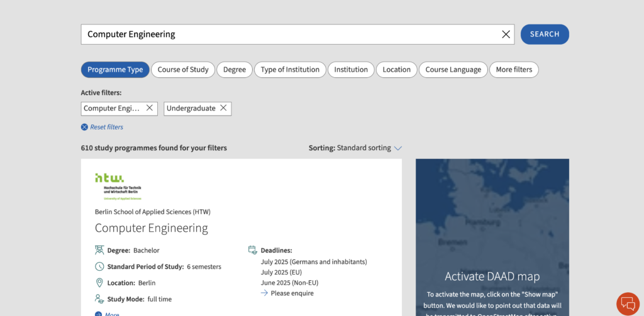
Task: Click the Degree graduation icon
Action: 99,250
